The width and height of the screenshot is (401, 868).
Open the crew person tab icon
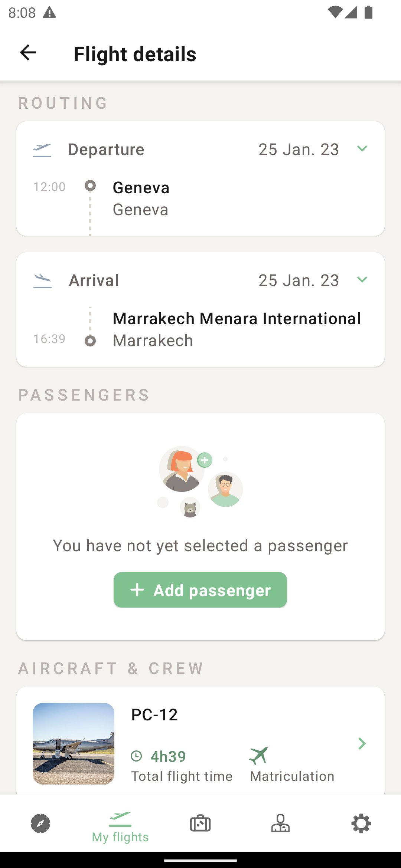[x=280, y=823]
